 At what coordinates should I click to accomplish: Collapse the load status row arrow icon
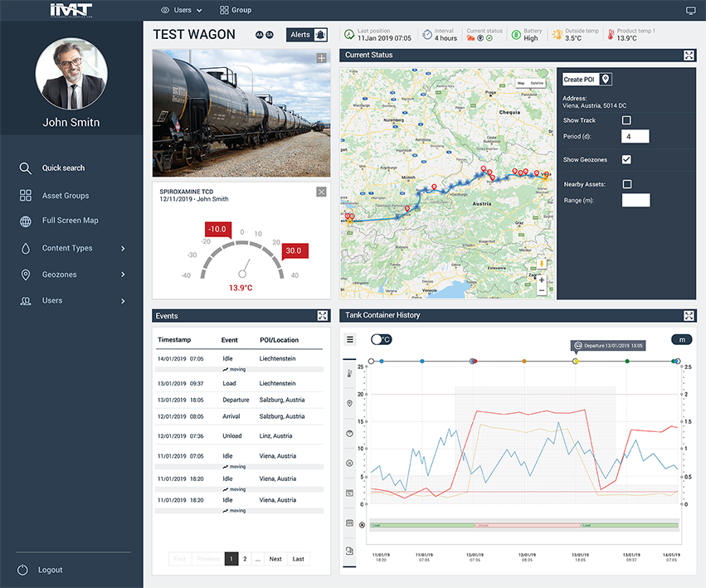coord(362,525)
